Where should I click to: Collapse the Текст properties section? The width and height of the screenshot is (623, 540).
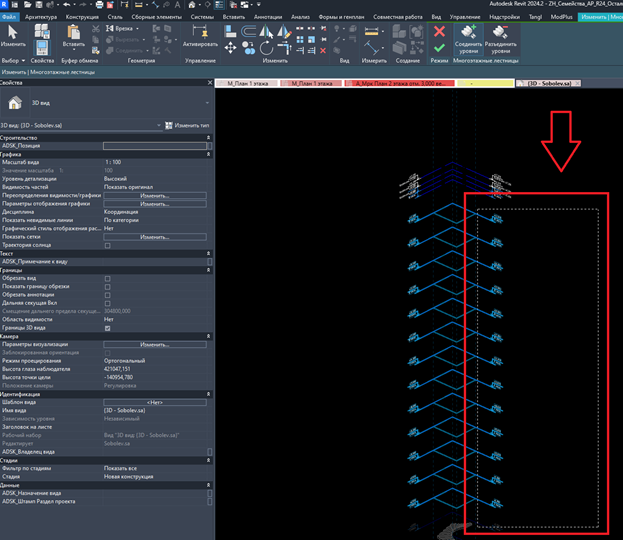point(208,253)
